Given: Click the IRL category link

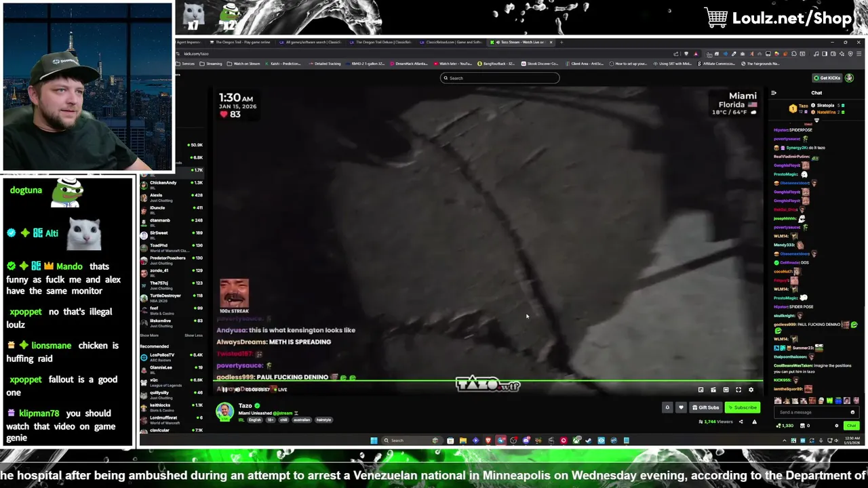Looking at the screenshot, I should click(x=241, y=420).
